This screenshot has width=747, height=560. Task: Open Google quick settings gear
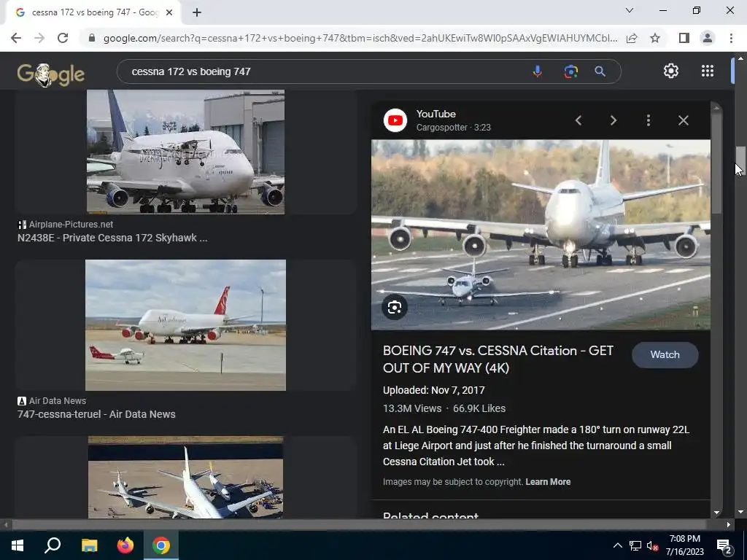[671, 71]
